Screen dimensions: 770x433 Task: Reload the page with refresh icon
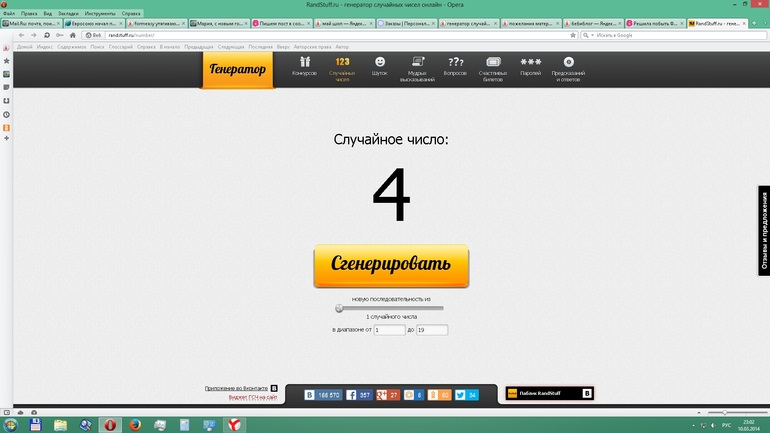click(47, 35)
